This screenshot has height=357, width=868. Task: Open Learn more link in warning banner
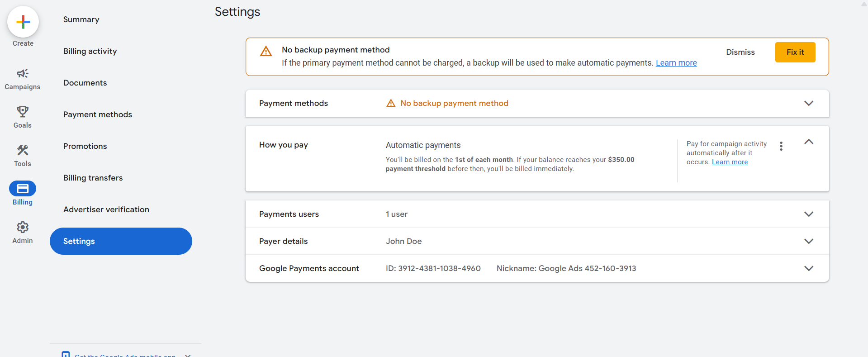676,63
